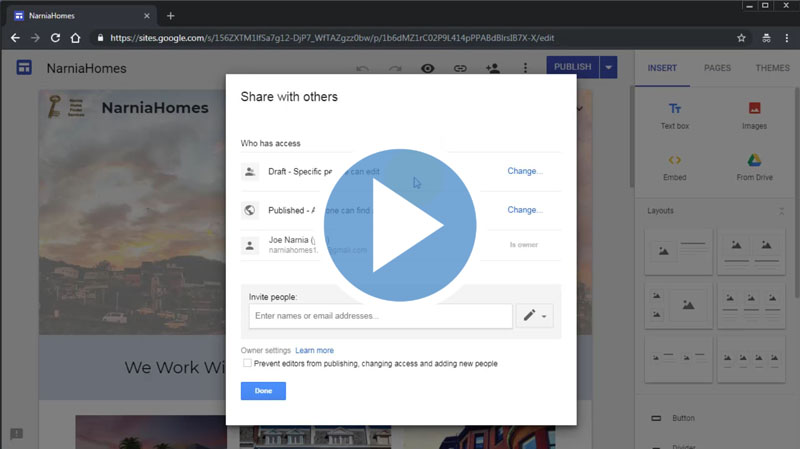Click the blue Done button

[263, 391]
